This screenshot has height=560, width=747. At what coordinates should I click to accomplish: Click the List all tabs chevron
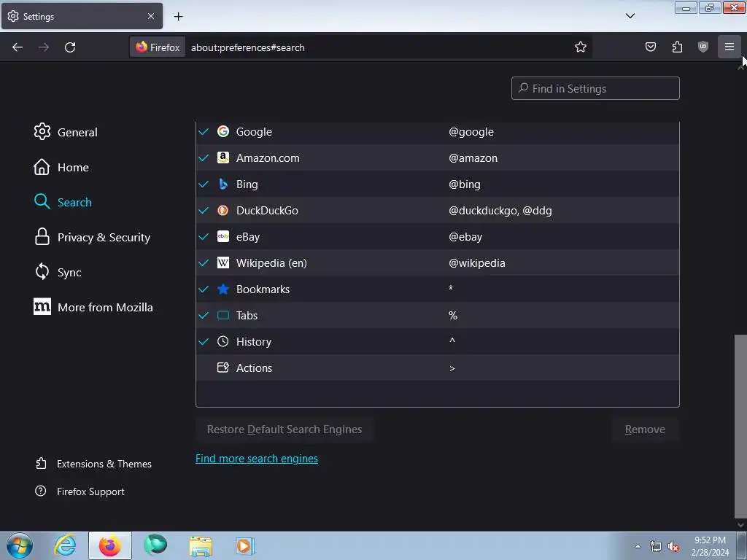click(630, 16)
